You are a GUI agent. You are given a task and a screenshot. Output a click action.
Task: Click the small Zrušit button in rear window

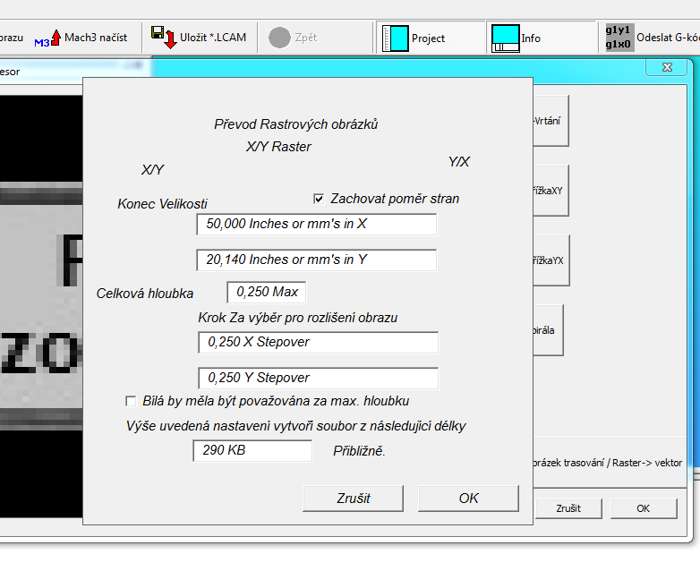point(568,508)
